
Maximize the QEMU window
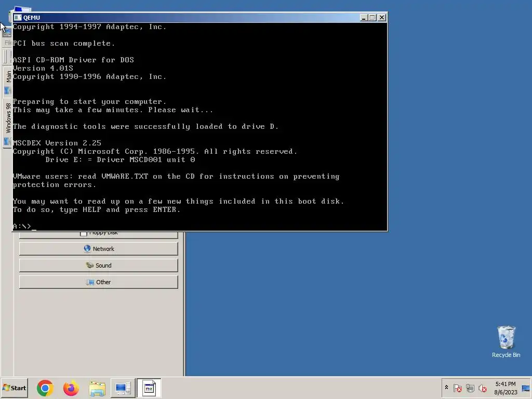pyautogui.click(x=372, y=18)
